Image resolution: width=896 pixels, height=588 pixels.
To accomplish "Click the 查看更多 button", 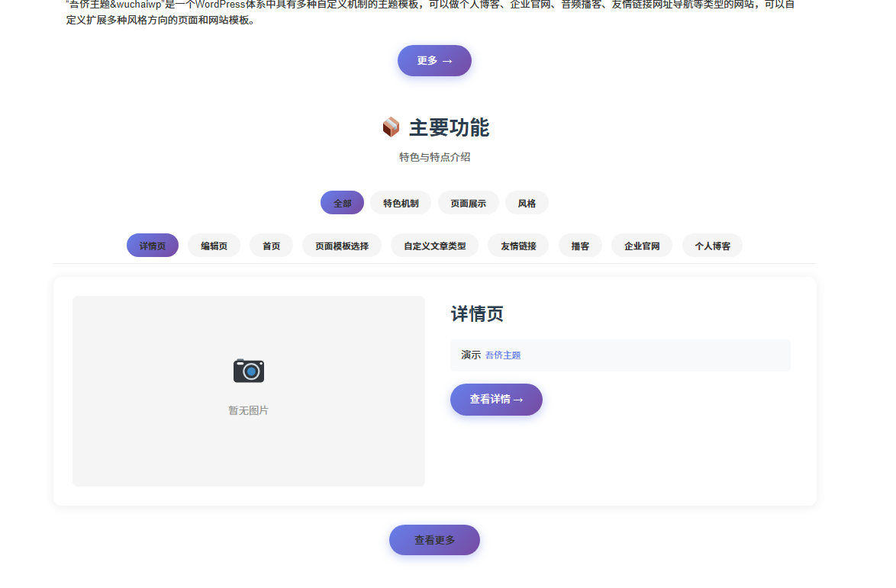I will [434, 540].
